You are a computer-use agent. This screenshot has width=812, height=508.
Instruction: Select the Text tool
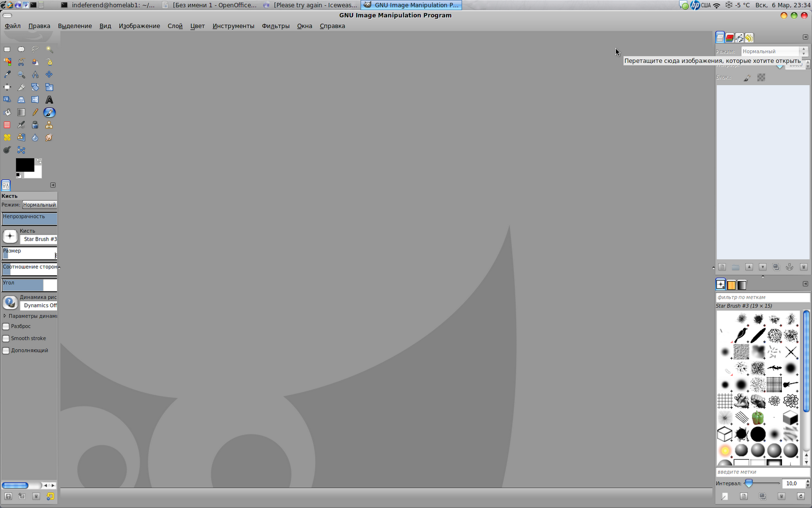[x=49, y=100]
